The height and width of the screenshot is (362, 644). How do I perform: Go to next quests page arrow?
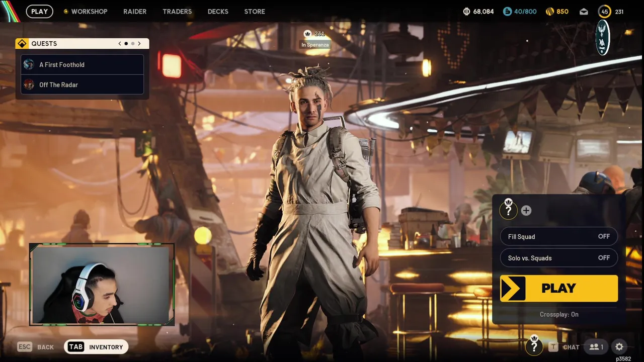pyautogui.click(x=139, y=44)
